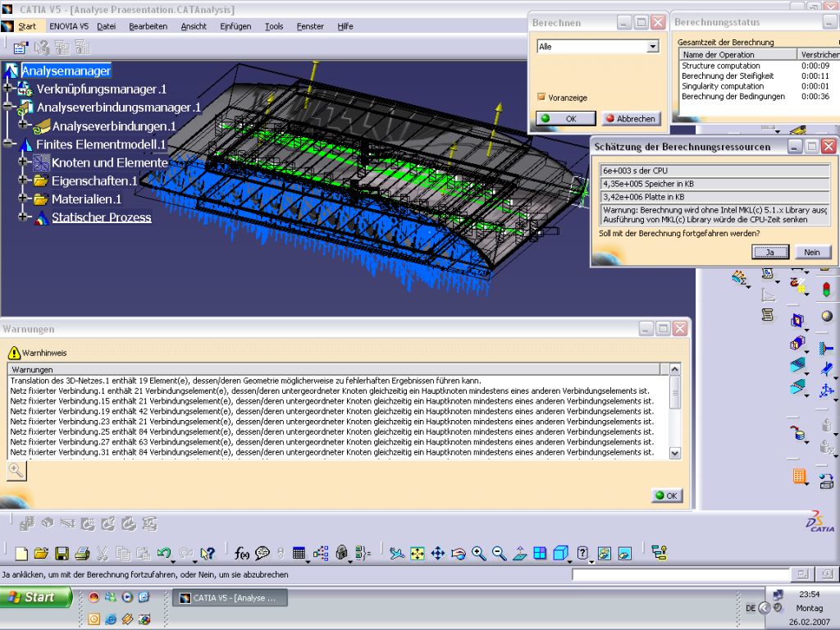Expand the Analyseverbindungen.1 node
840x630 pixels.
click(22, 125)
